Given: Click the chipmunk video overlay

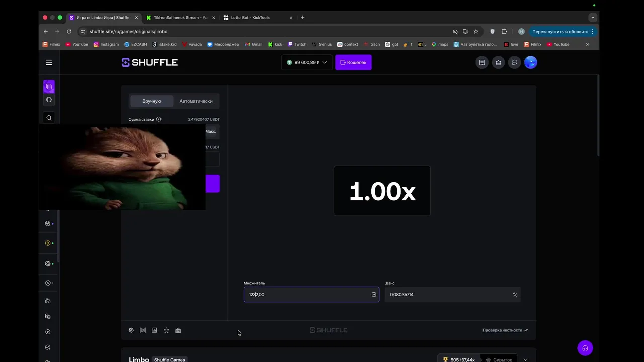Looking at the screenshot, I should pyautogui.click(x=122, y=167).
